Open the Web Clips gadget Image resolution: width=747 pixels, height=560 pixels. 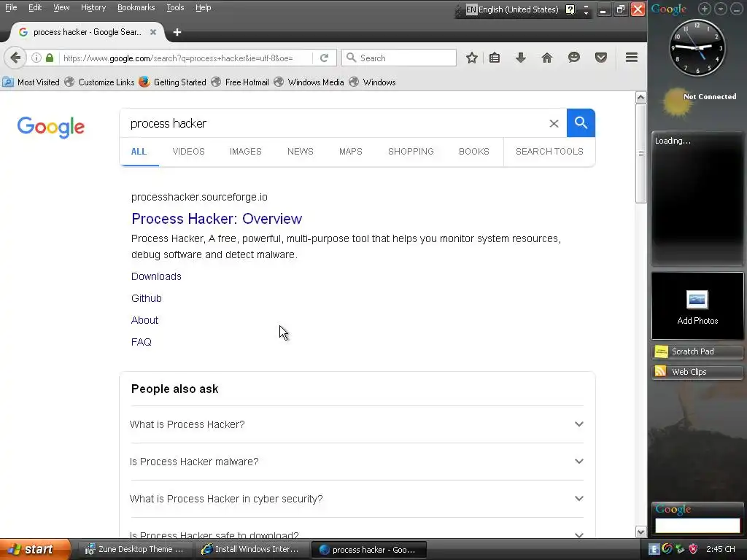pos(697,372)
